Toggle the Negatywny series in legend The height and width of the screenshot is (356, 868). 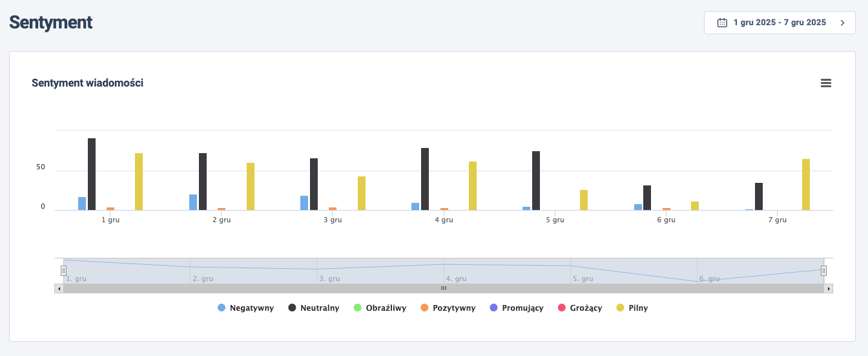246,308
